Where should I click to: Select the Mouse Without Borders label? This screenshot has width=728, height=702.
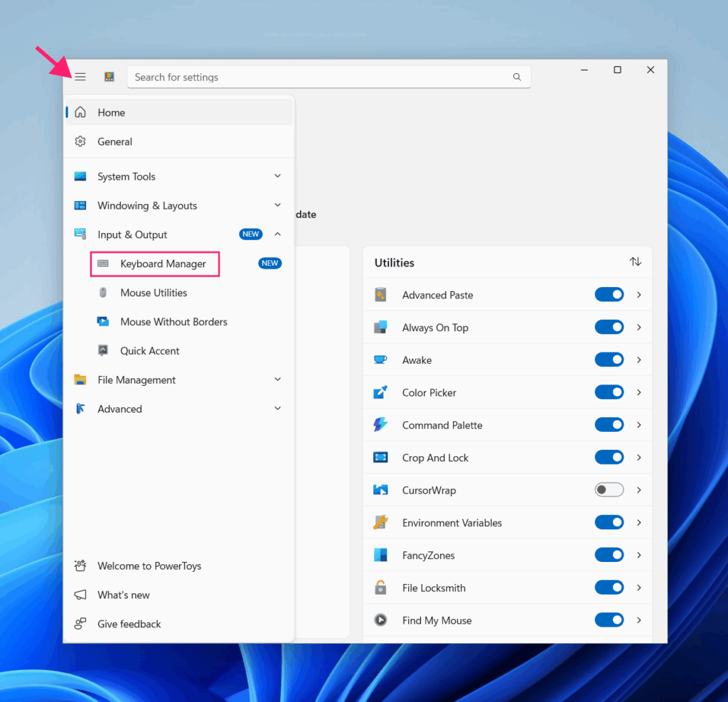coord(173,322)
